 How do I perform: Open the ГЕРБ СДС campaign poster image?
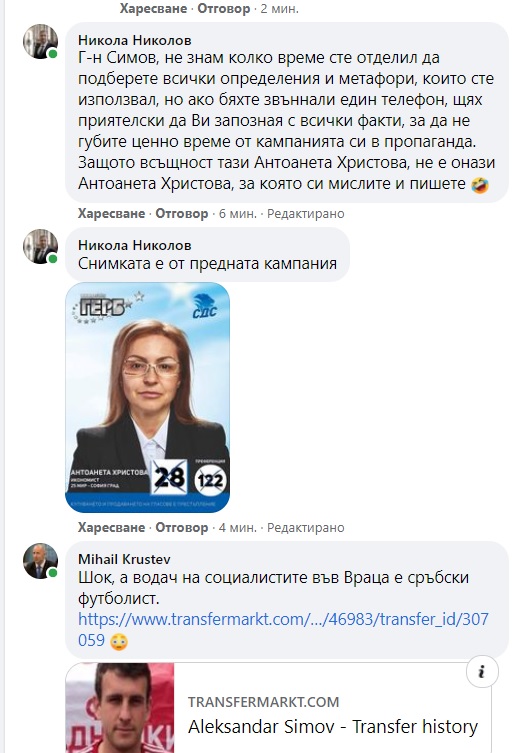(147, 398)
